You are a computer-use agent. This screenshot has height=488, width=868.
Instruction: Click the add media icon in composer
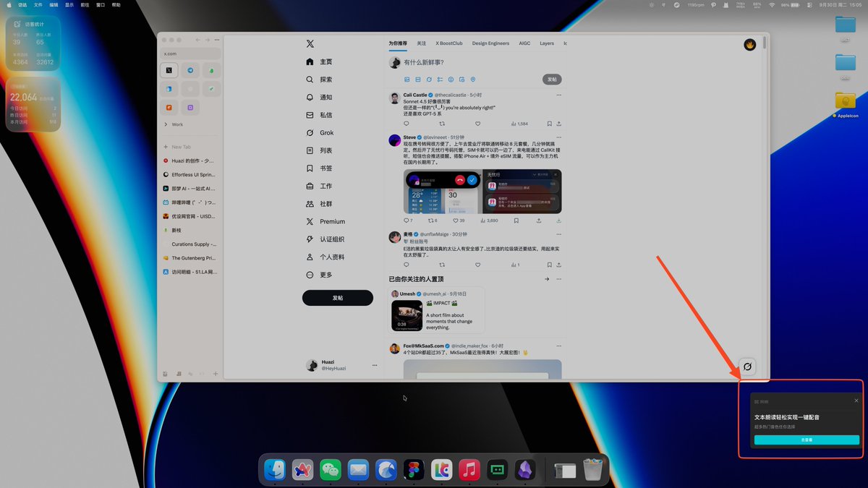tap(407, 80)
